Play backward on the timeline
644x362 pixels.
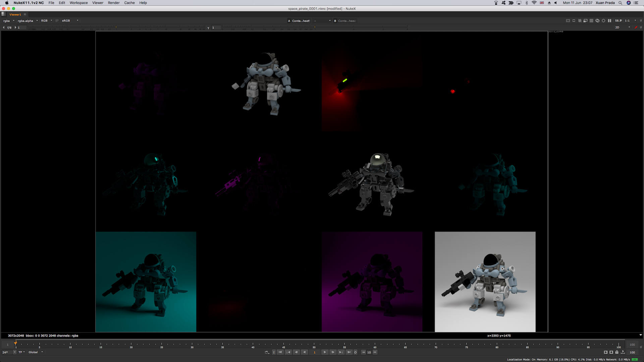coord(304,352)
